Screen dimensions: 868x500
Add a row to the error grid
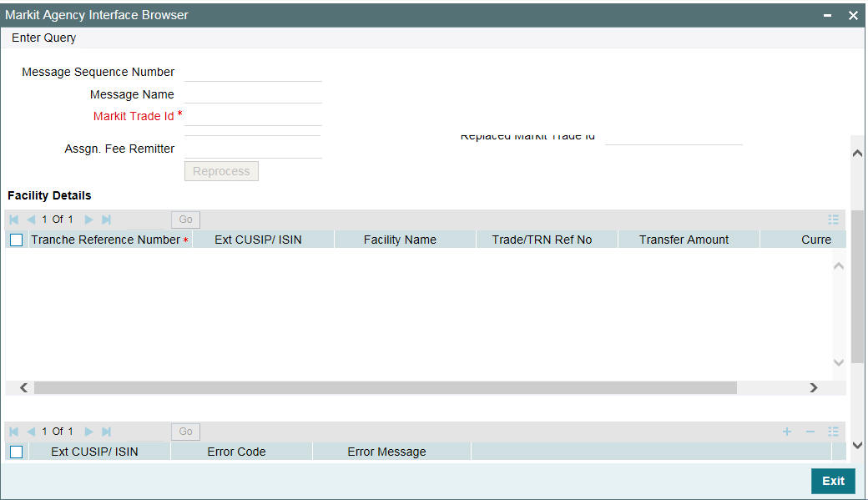(x=786, y=432)
